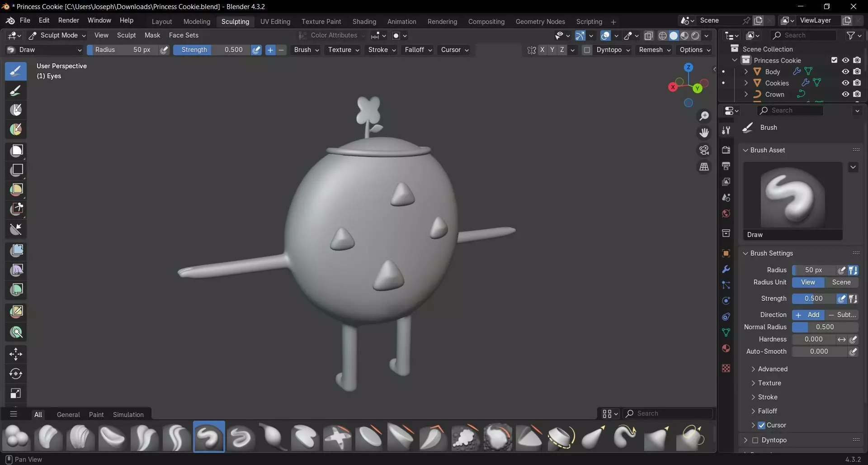The height and width of the screenshot is (465, 868).
Task: Click the Add direction button
Action: click(x=808, y=315)
